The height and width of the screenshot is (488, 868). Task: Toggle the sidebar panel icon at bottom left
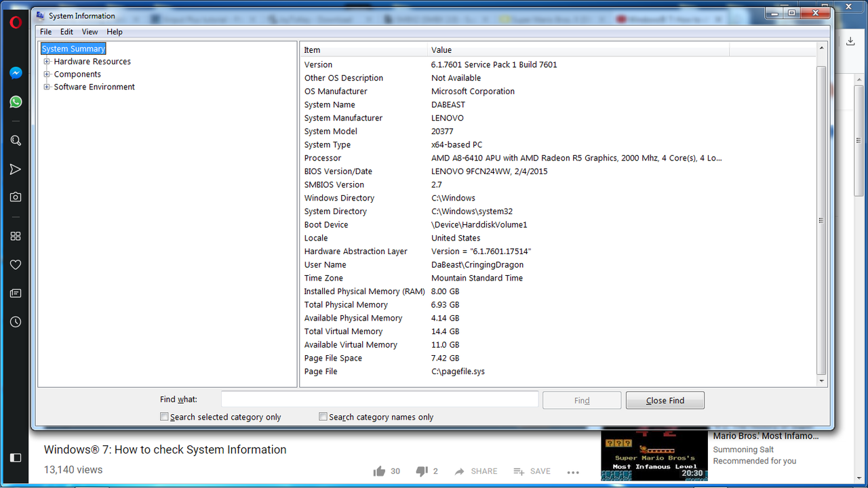pyautogui.click(x=15, y=457)
